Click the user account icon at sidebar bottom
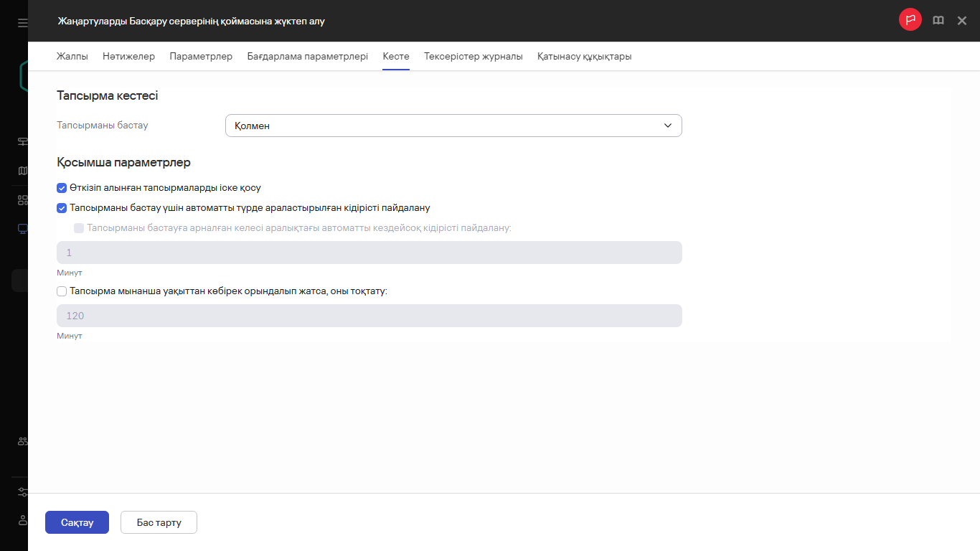 tap(22, 519)
